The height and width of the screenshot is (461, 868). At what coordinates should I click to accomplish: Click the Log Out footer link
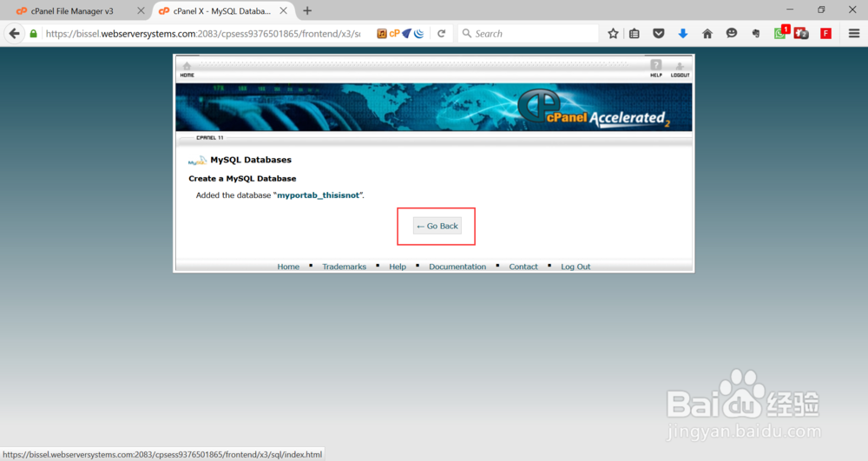[575, 267]
